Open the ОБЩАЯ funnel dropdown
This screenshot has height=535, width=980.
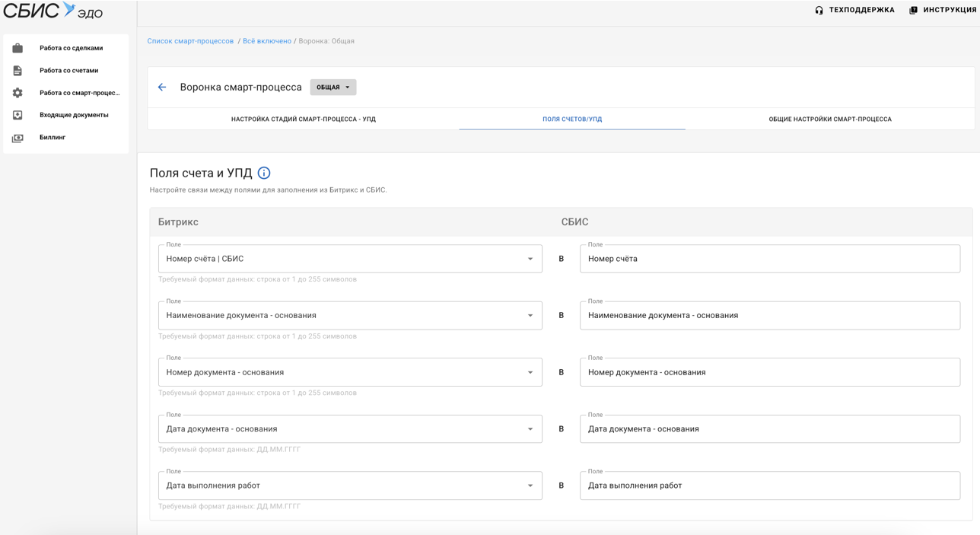click(x=333, y=88)
